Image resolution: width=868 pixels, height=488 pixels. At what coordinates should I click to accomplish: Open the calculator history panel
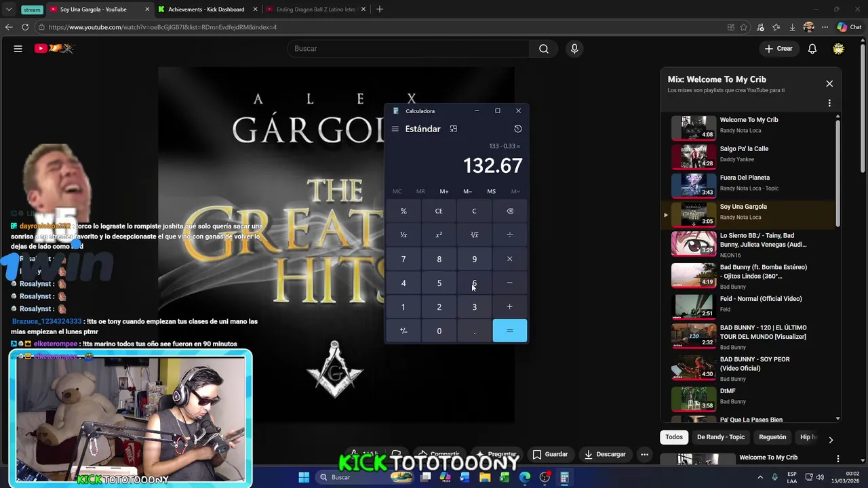click(518, 129)
